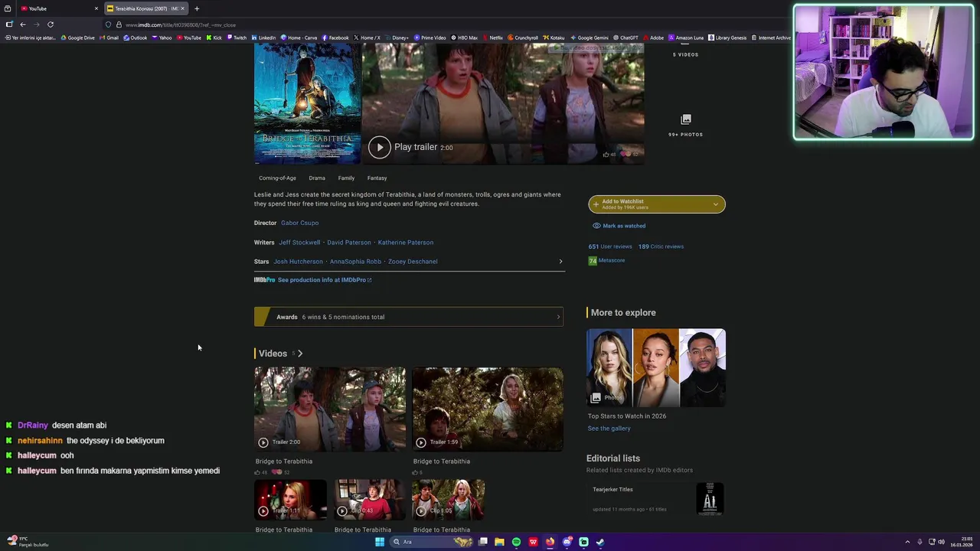Select the Terabithia Köprüsü IMDb tab

144,8
